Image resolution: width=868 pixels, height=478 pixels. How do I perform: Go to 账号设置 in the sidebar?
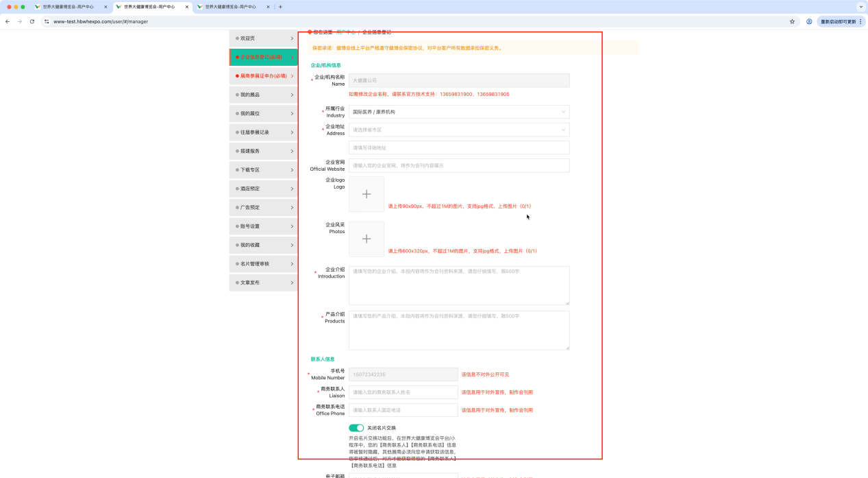(x=264, y=226)
